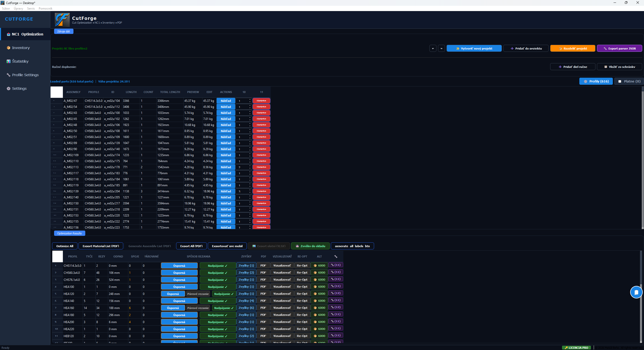
Task: Click the 6000 stock box for HEA200
Action: [x=319, y=322]
